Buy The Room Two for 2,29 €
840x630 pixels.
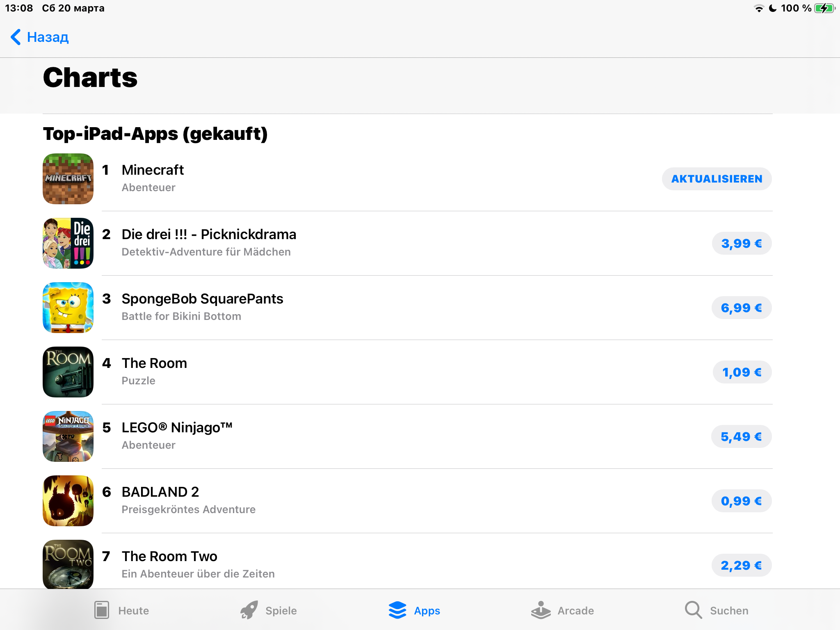(742, 565)
